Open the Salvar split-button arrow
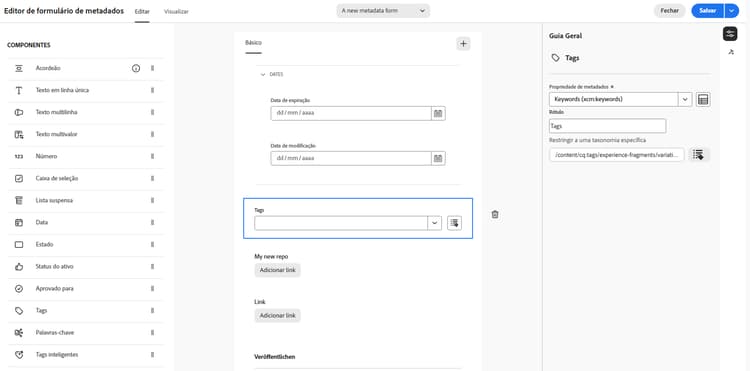The height and width of the screenshot is (371, 750). tap(731, 11)
